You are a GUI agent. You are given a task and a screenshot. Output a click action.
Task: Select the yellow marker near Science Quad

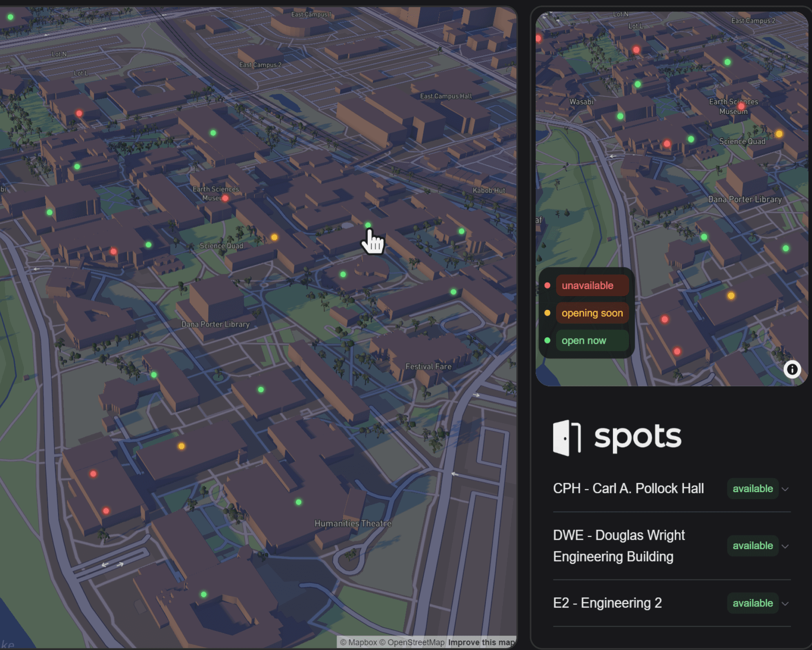(x=274, y=236)
